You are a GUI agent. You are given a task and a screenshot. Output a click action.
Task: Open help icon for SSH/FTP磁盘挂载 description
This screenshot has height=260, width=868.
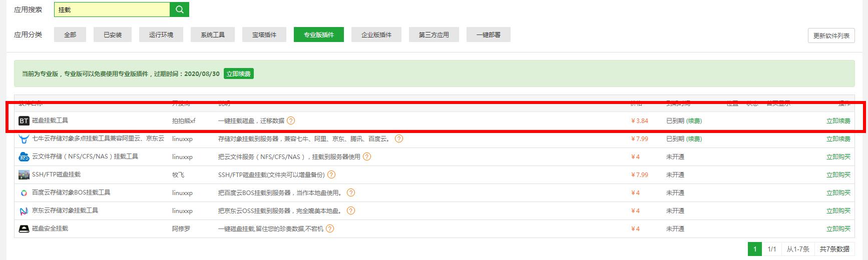[331, 174]
